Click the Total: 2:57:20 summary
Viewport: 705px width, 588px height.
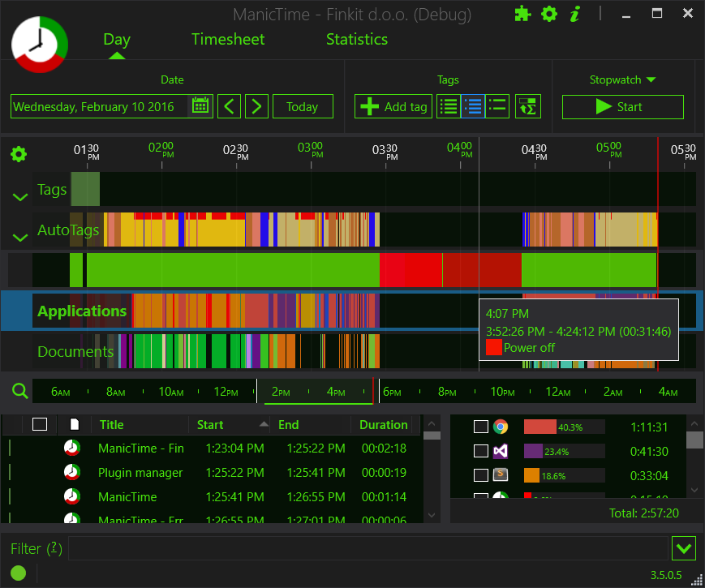point(644,513)
